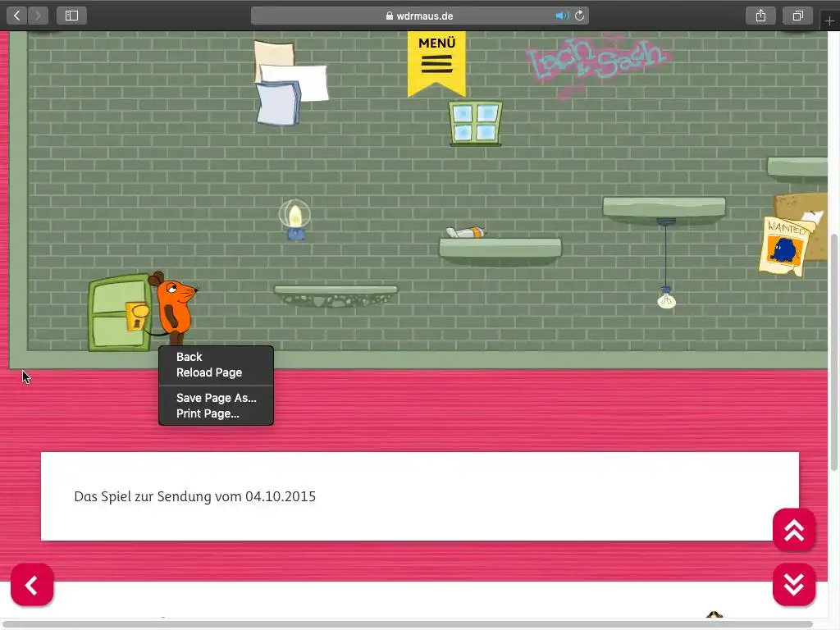Image resolution: width=840 pixels, height=630 pixels.
Task: Show the Safari sidebar
Action: coord(72,16)
